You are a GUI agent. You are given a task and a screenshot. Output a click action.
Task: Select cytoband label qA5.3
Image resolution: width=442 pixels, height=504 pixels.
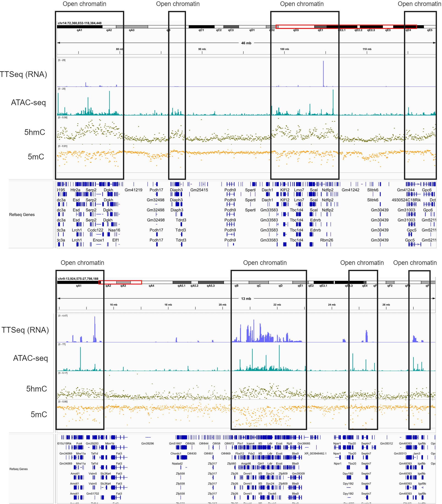point(211,286)
